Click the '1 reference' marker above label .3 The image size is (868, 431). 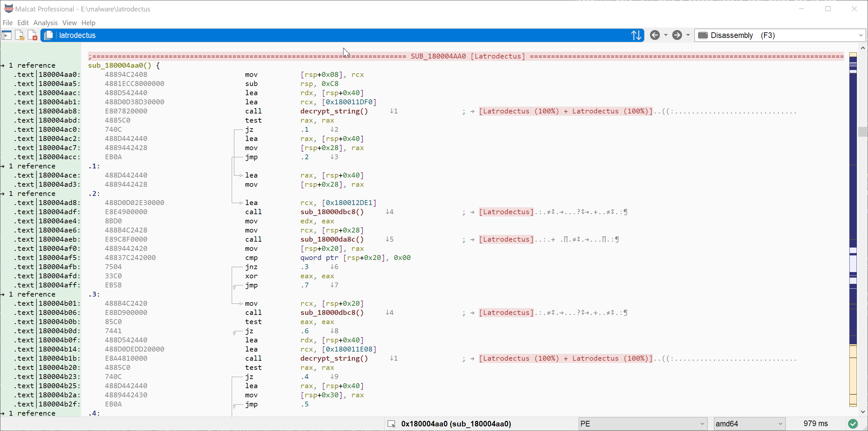click(x=32, y=294)
